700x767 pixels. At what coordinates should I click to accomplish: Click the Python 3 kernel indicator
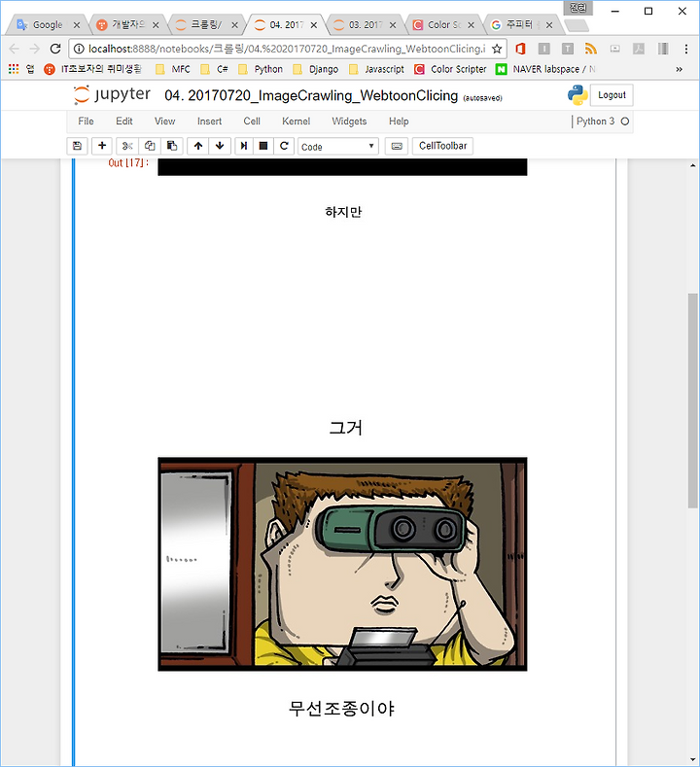[602, 122]
